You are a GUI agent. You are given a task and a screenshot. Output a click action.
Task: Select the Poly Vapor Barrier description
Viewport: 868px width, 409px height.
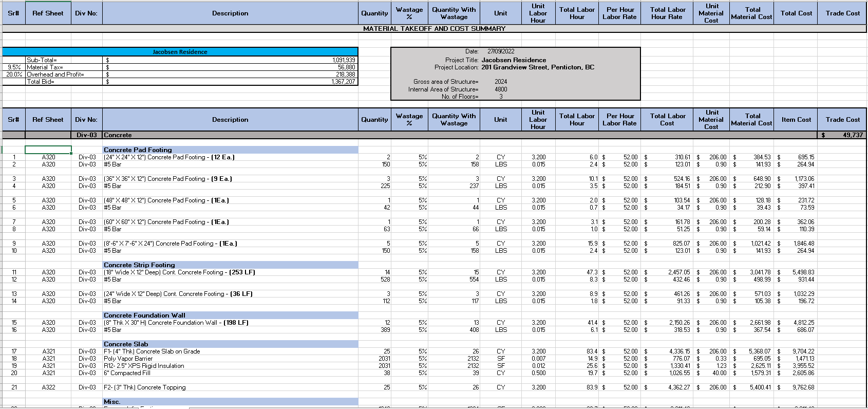coord(128,359)
